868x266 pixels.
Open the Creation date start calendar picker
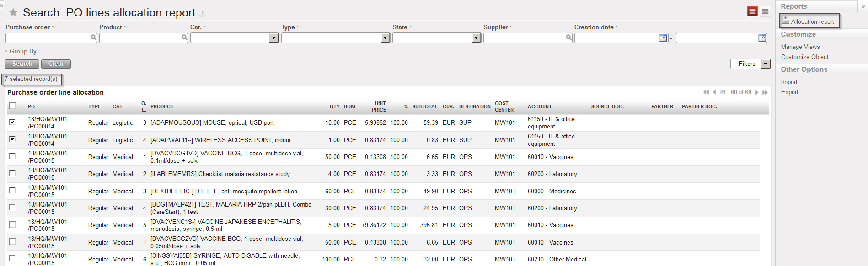663,38
